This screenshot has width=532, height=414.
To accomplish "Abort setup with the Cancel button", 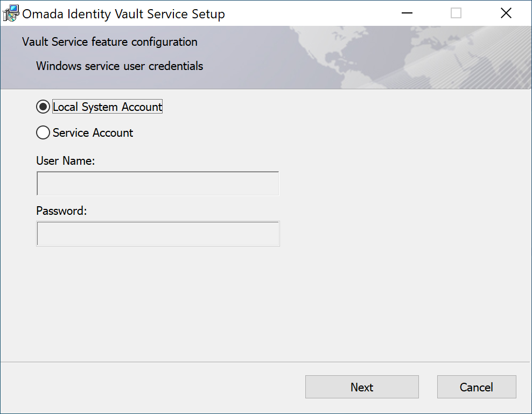I will tap(477, 387).
